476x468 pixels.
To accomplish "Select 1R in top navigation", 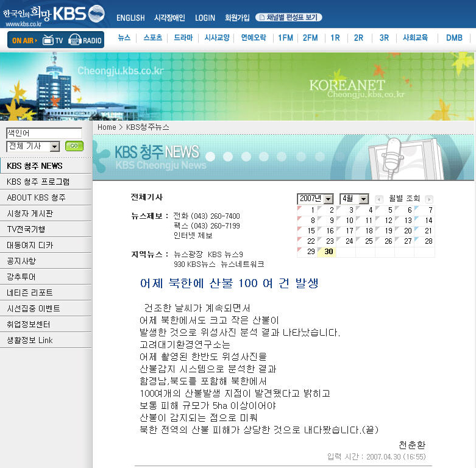I will pyautogui.click(x=335, y=38).
